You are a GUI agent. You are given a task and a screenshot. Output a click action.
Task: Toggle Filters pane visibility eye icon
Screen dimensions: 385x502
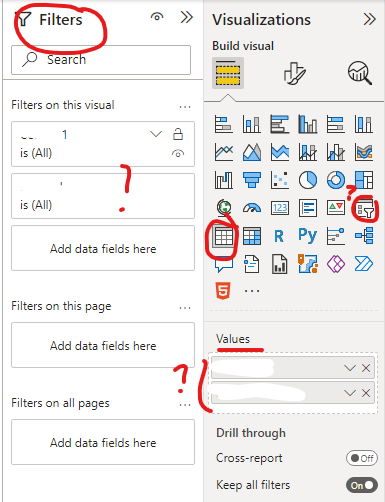point(157,17)
